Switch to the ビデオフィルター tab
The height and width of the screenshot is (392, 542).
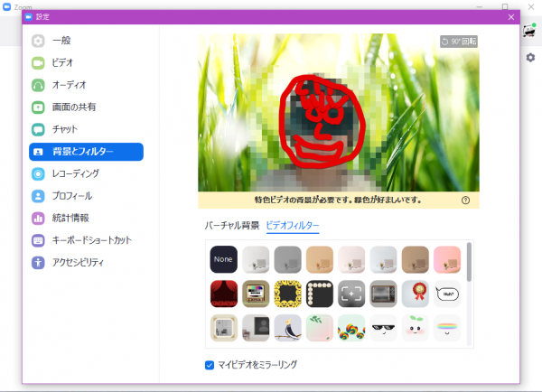(293, 226)
